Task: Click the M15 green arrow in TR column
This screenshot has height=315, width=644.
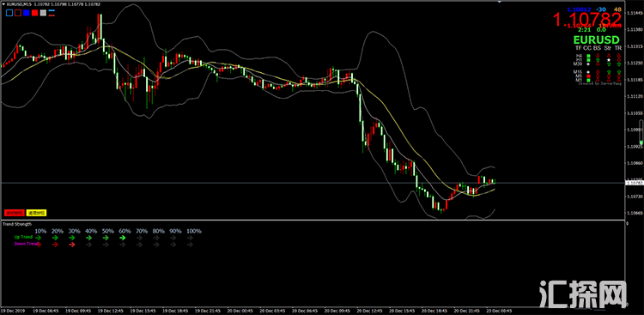Action: [x=619, y=71]
